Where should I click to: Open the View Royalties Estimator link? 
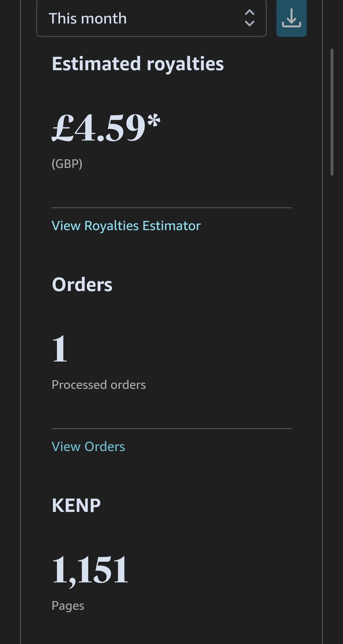[x=126, y=226]
